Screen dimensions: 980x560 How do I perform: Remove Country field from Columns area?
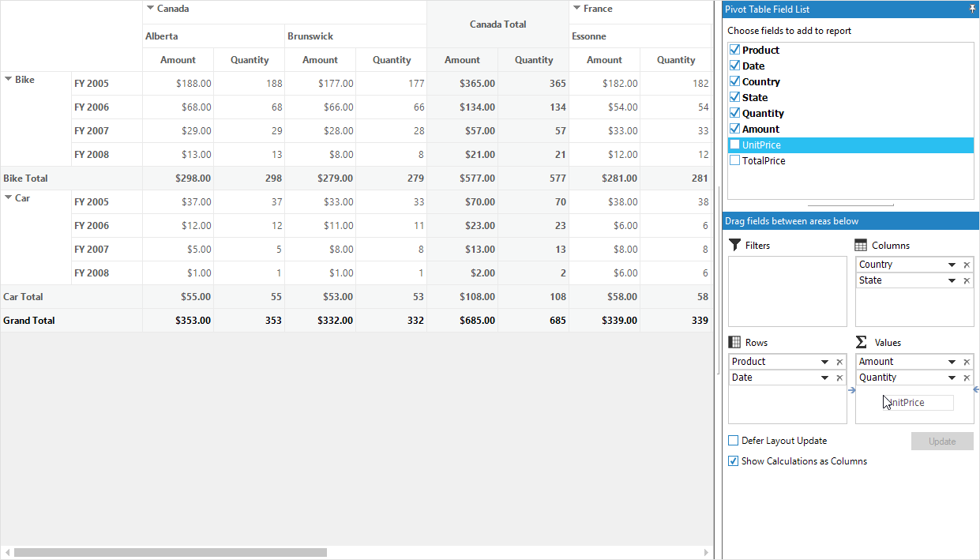(967, 265)
